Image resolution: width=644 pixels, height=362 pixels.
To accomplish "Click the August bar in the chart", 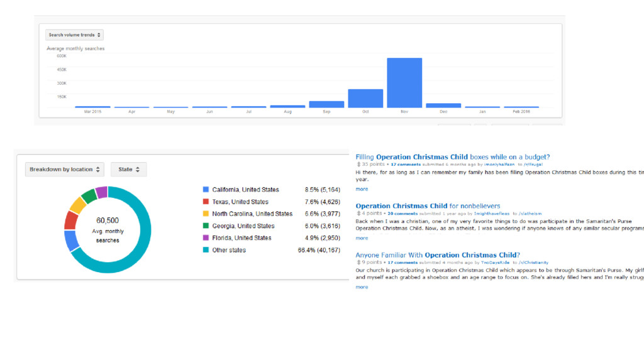I will (287, 106).
